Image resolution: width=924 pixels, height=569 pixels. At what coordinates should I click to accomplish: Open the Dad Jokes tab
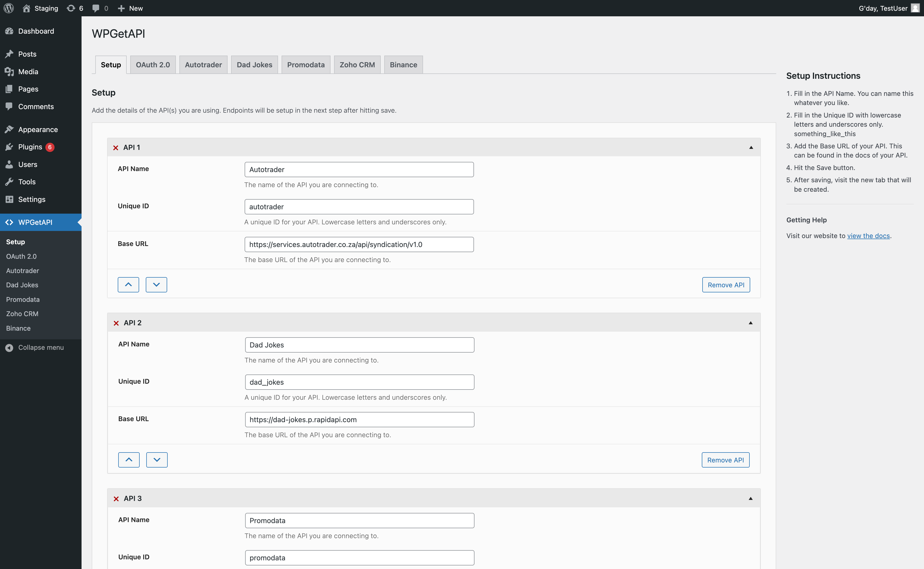[x=255, y=65]
